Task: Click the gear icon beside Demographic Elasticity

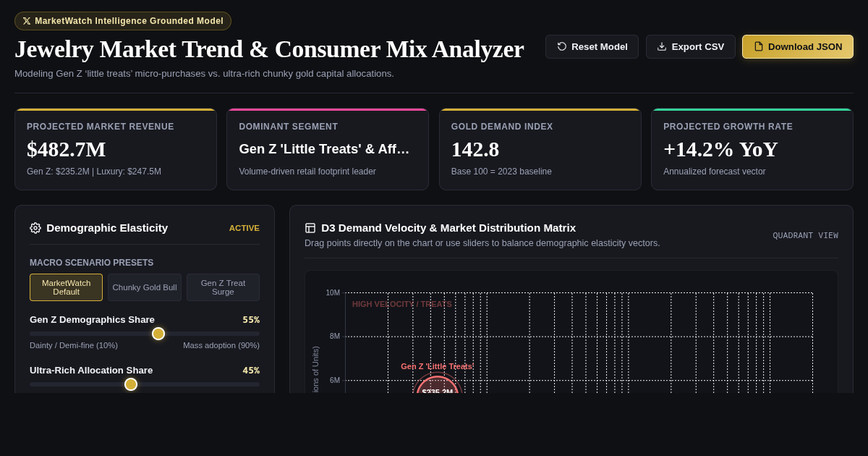Action: 35,228
